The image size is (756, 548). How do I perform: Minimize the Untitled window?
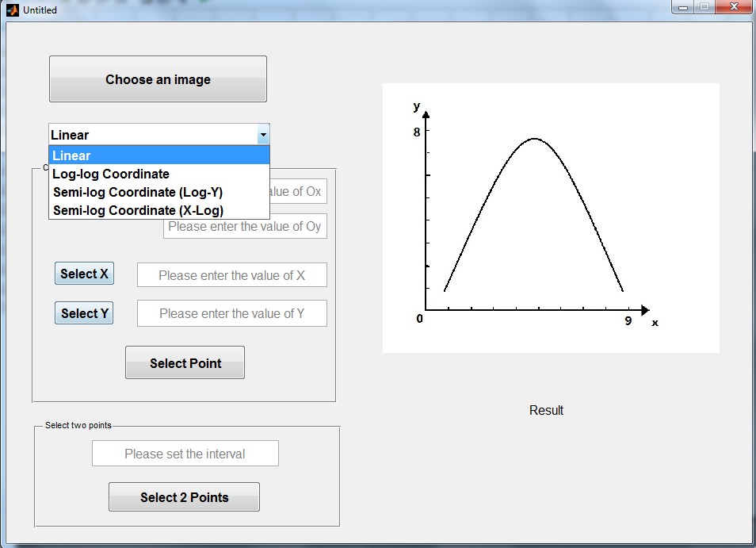click(x=683, y=7)
